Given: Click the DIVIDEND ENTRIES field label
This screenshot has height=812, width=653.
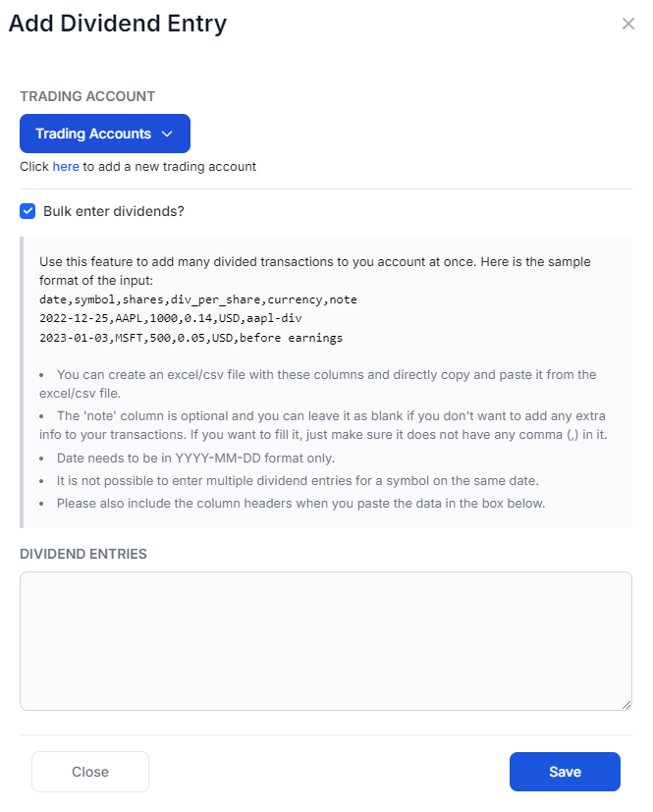Looking at the screenshot, I should coord(83,554).
